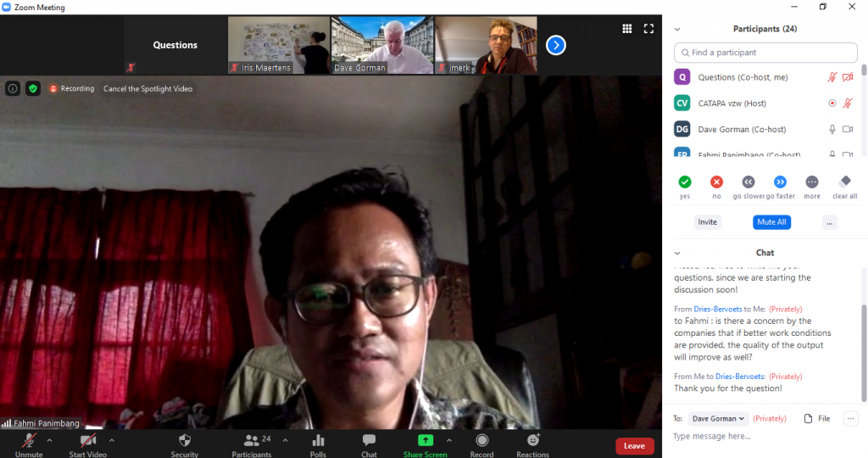Click the chat panel scrollbar

[x=864, y=354]
